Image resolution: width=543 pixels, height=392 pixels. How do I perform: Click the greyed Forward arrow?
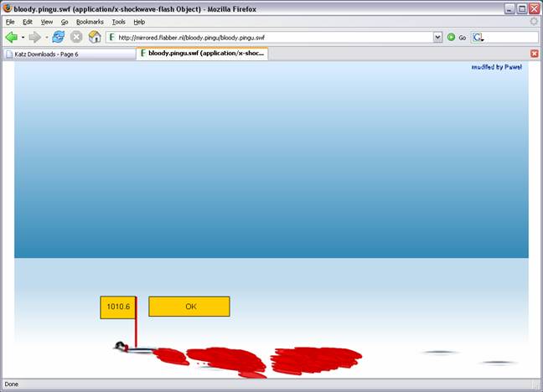(35, 37)
